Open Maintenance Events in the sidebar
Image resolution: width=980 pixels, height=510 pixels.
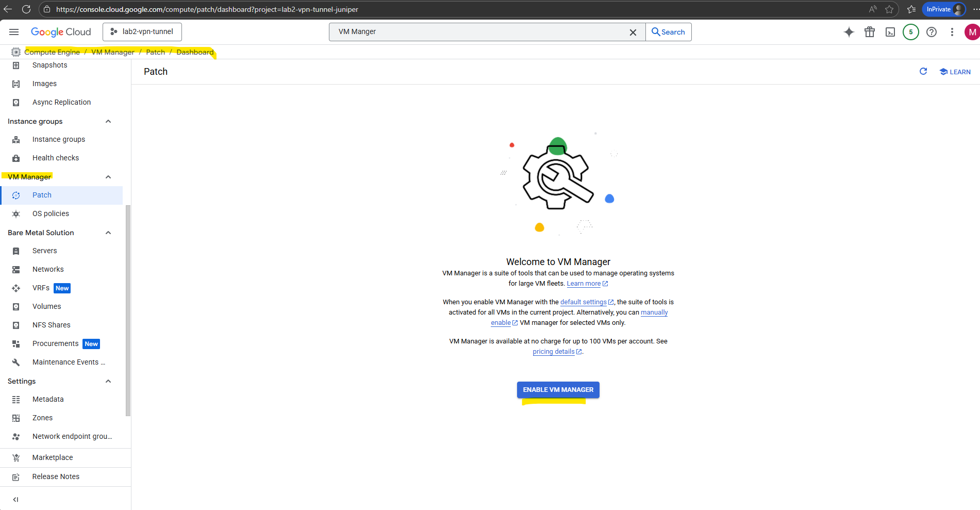(x=62, y=362)
